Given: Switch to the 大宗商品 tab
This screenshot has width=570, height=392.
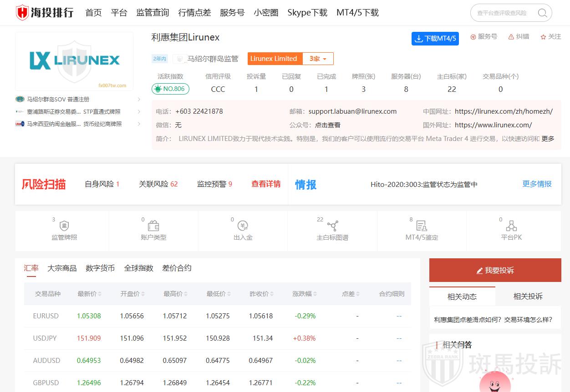Looking at the screenshot, I should 62,268.
